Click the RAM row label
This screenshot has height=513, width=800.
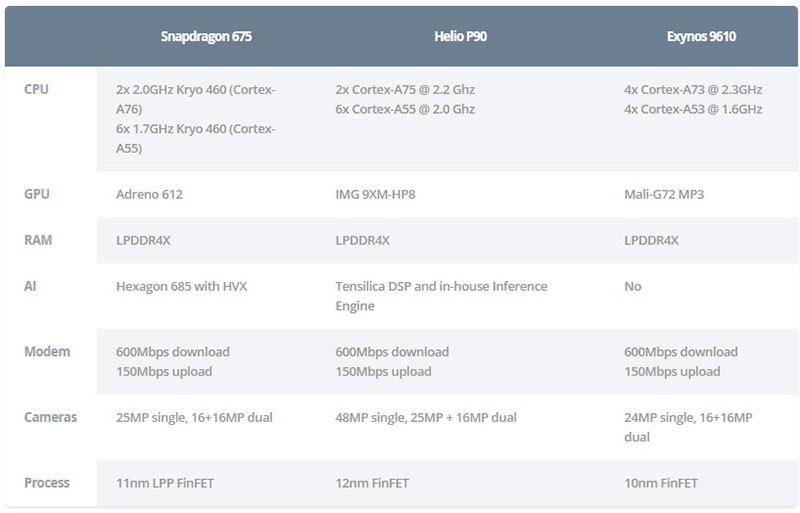point(38,240)
